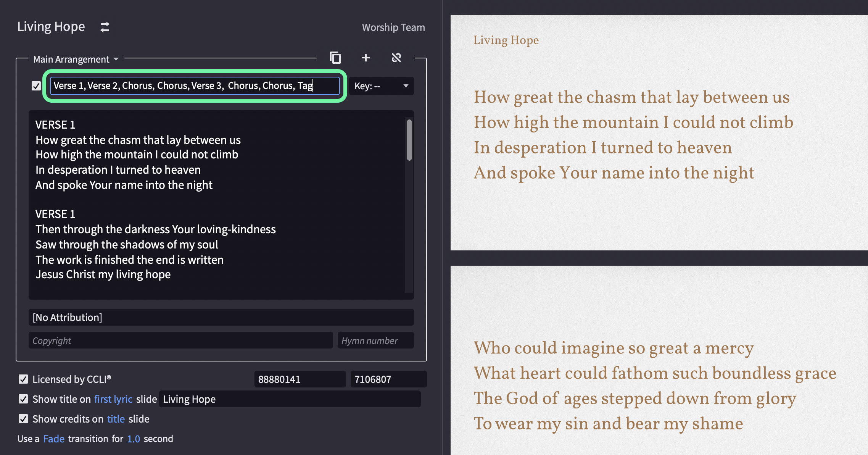868x455 pixels.
Task: Duplicate the arrangement with the copy icon
Action: pos(335,58)
